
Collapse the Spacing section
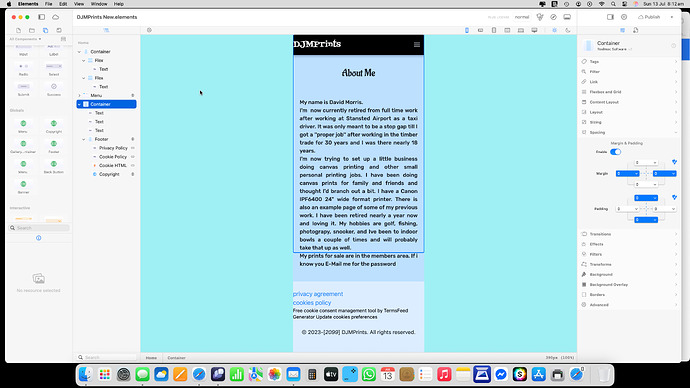629,132
